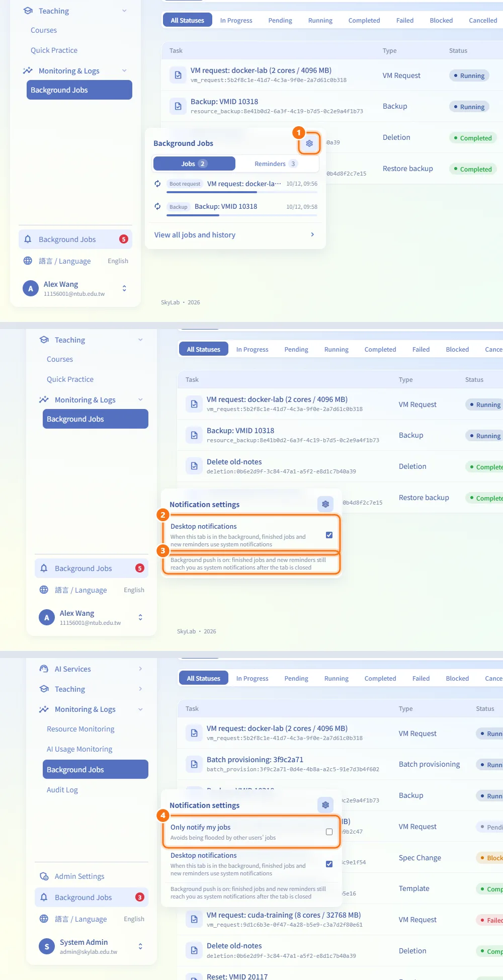Open task Batch provisioning: 3f9c2a71
The height and width of the screenshot is (980, 503).
coord(255,760)
